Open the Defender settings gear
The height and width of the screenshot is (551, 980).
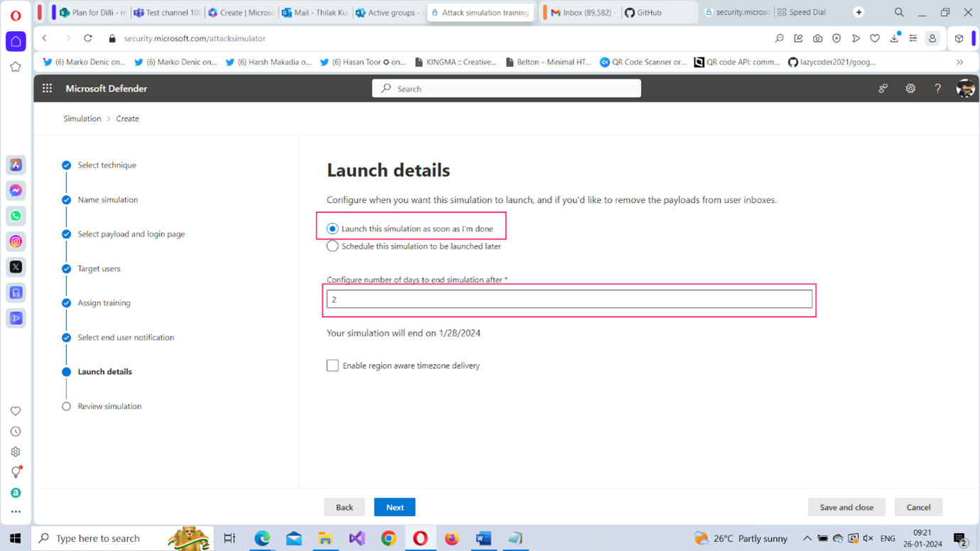click(x=910, y=89)
